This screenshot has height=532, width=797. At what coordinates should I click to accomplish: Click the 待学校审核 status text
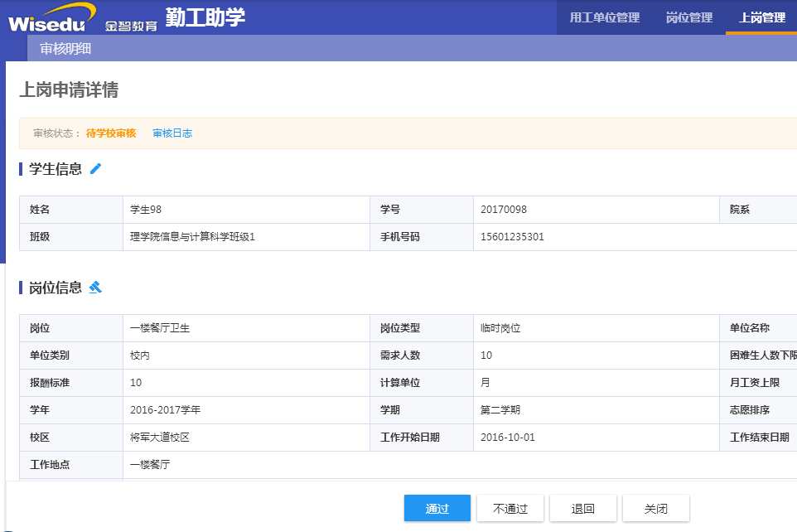coord(111,133)
